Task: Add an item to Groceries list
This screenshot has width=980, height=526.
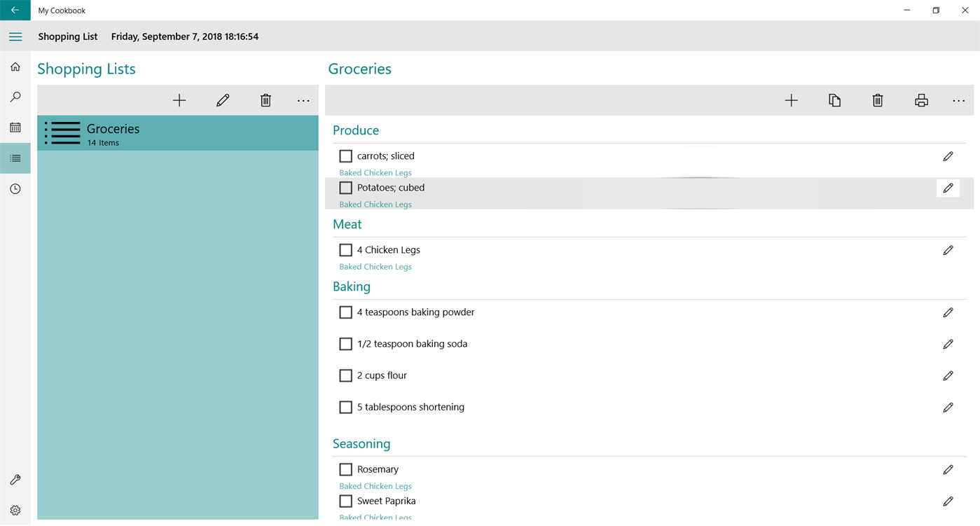Action: pos(791,101)
